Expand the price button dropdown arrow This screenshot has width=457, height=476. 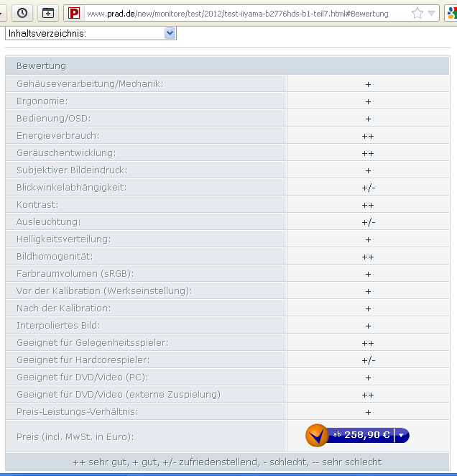coord(402,435)
